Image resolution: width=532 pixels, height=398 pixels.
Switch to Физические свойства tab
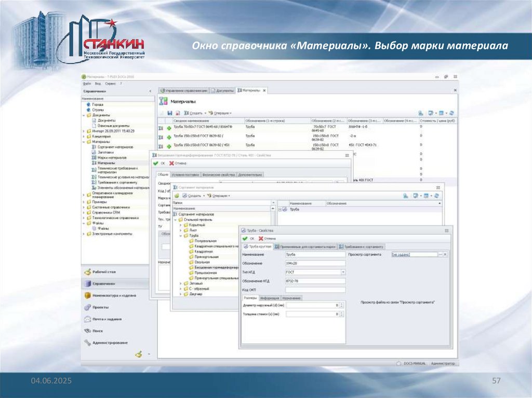pos(219,175)
